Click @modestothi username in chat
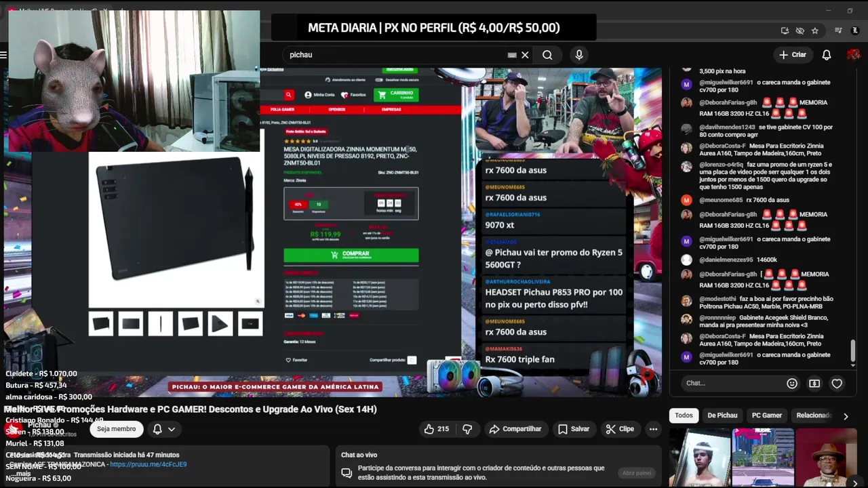The height and width of the screenshot is (488, 868). click(x=718, y=299)
